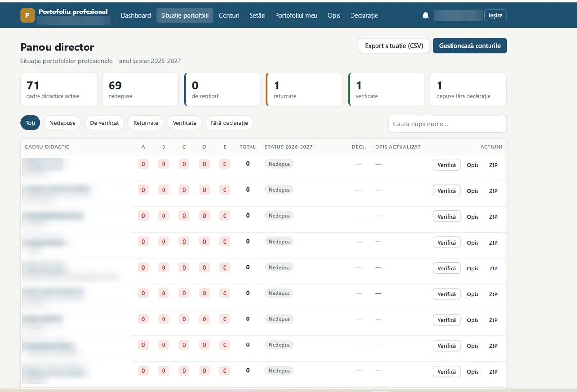The height and width of the screenshot is (392, 577).
Task: Select the 0 de verificat stat card
Action: coord(222,89)
